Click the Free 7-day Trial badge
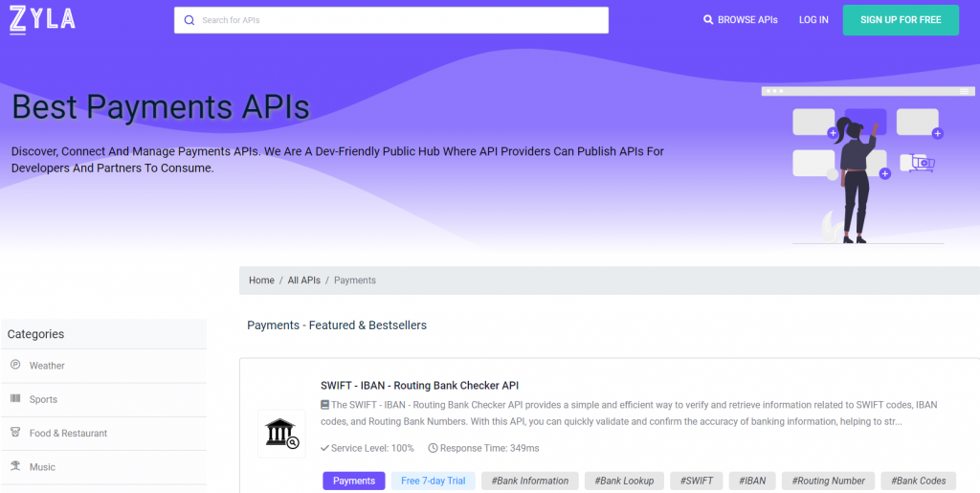Image resolution: width=980 pixels, height=493 pixels. pyautogui.click(x=434, y=481)
